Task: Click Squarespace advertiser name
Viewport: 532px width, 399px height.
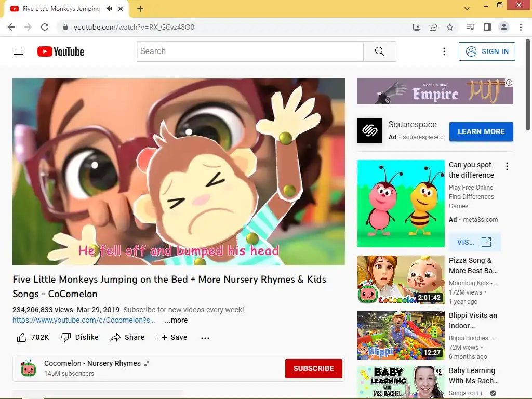Action: [413, 125]
